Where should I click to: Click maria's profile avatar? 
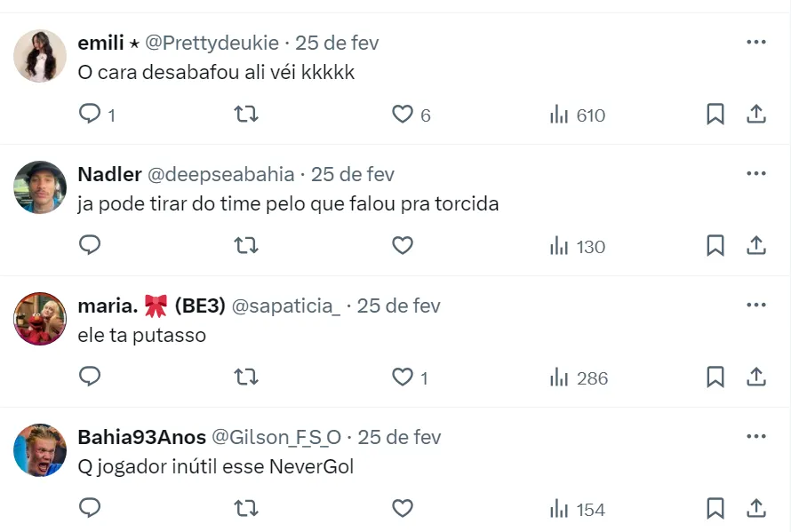[x=40, y=319]
